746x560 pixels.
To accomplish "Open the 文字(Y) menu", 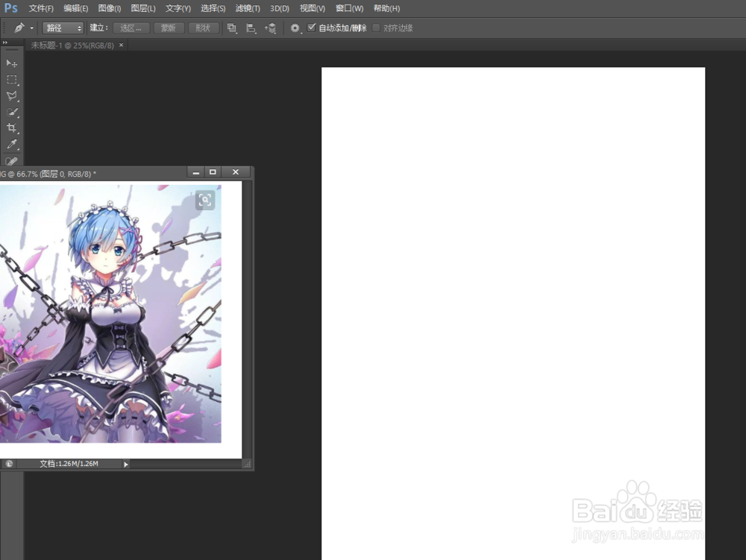I will (178, 8).
